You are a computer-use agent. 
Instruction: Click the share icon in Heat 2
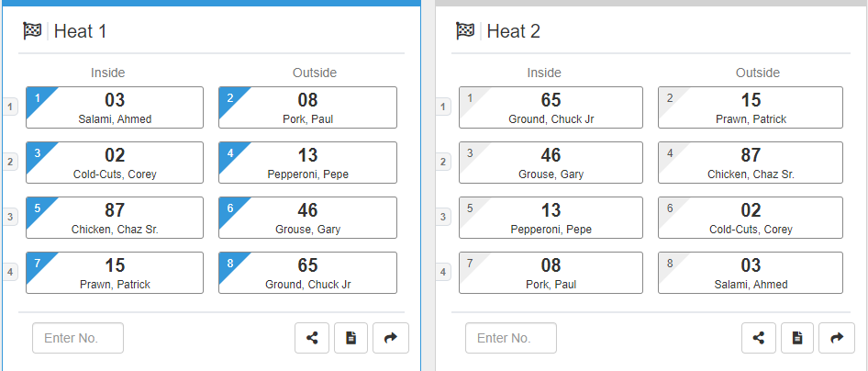point(759,338)
